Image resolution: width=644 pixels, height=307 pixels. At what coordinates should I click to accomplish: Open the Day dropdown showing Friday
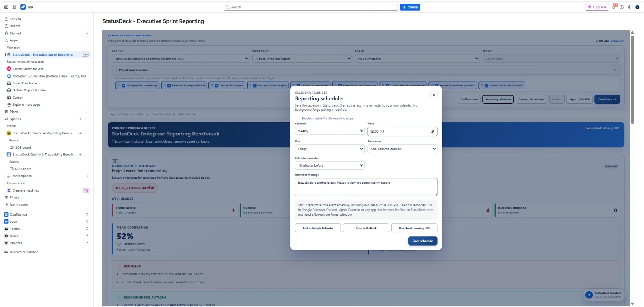330,149
